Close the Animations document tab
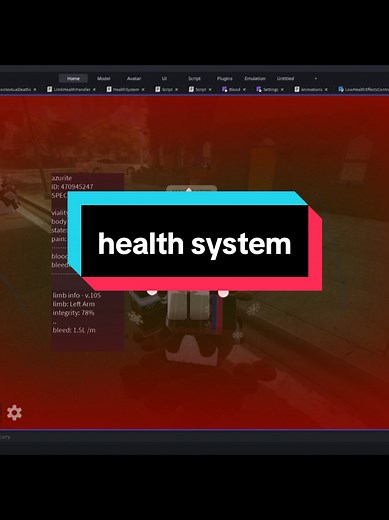 (326, 89)
